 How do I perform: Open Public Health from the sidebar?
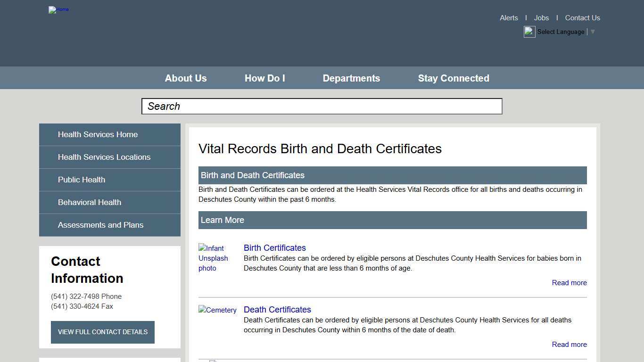(x=81, y=180)
